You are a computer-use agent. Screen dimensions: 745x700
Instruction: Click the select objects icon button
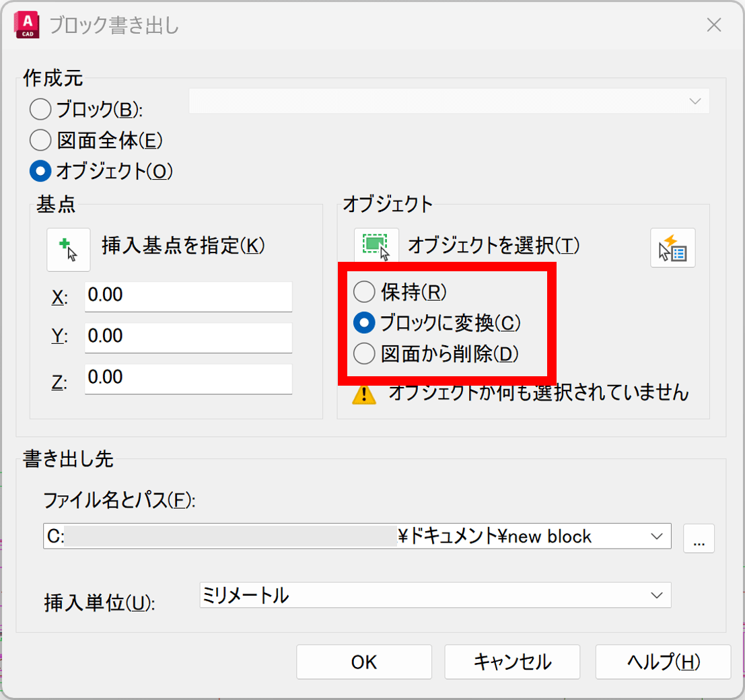(376, 247)
